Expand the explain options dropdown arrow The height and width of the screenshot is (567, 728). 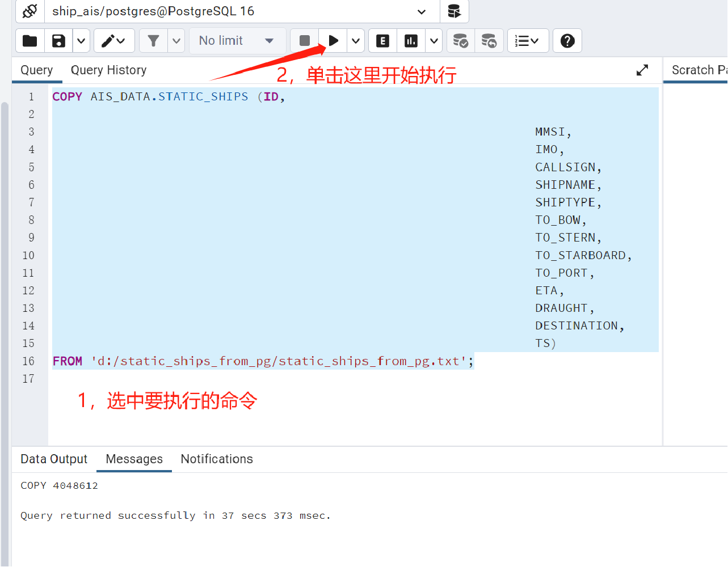[434, 41]
